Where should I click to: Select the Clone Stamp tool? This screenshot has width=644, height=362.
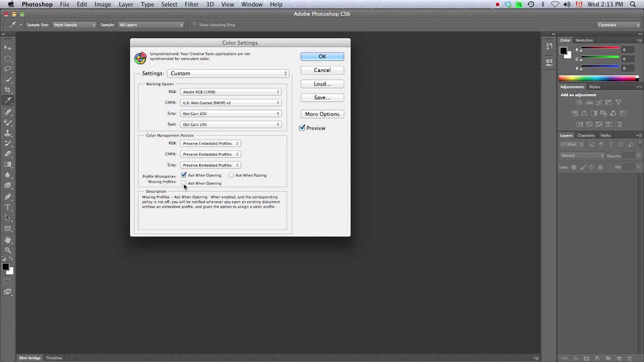tap(8, 133)
